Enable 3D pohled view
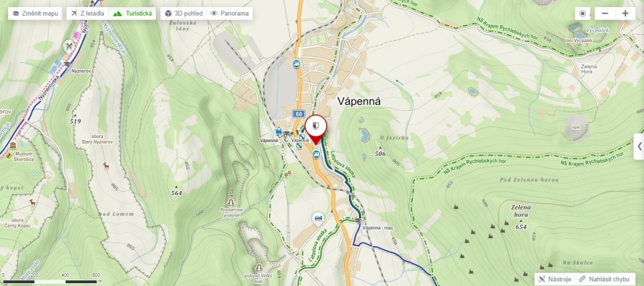The height and width of the screenshot is (286, 644). [x=184, y=14]
